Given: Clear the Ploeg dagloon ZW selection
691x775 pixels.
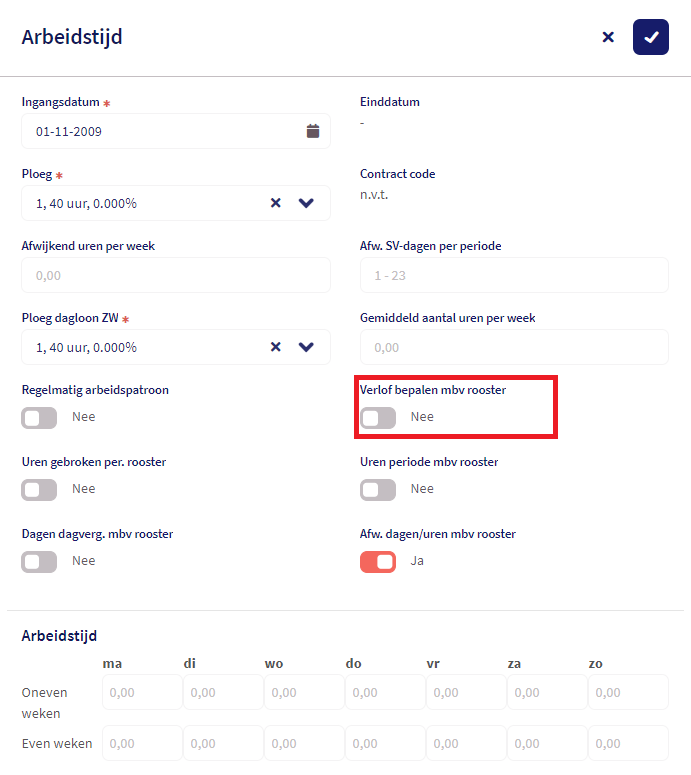Looking at the screenshot, I should pos(276,347).
